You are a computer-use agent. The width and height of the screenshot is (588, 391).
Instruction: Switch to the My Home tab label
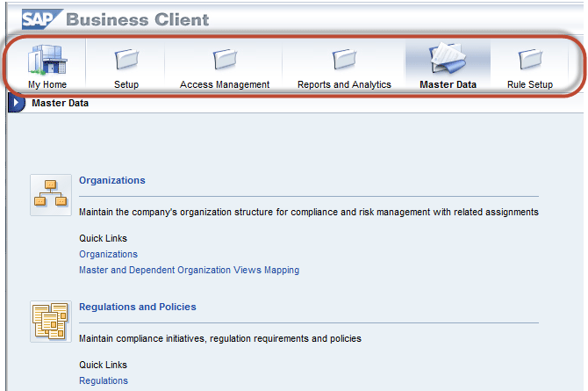[47, 84]
